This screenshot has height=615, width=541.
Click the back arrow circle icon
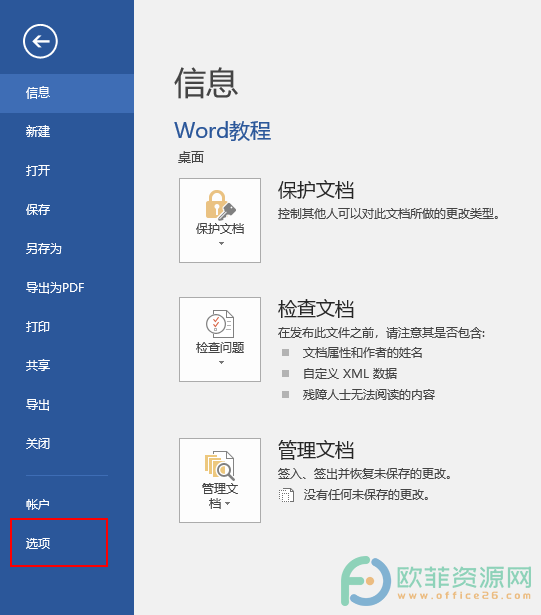(40, 41)
